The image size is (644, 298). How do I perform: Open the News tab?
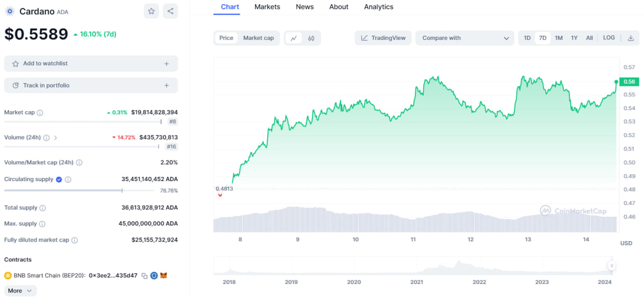(x=305, y=7)
